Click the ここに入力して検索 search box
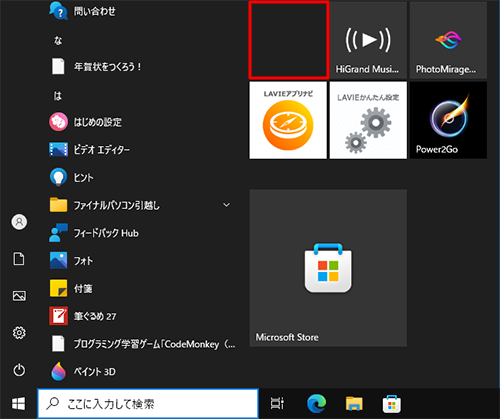500x419 pixels. [x=148, y=404]
